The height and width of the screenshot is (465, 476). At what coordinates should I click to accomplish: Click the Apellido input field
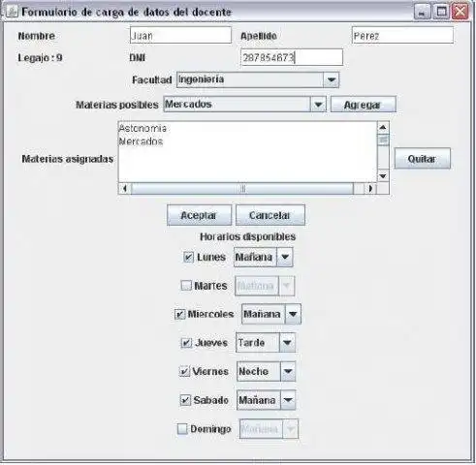pyautogui.click(x=402, y=35)
